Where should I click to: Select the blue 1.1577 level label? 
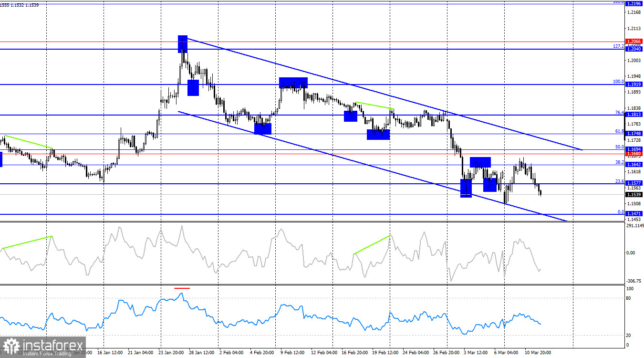click(634, 183)
